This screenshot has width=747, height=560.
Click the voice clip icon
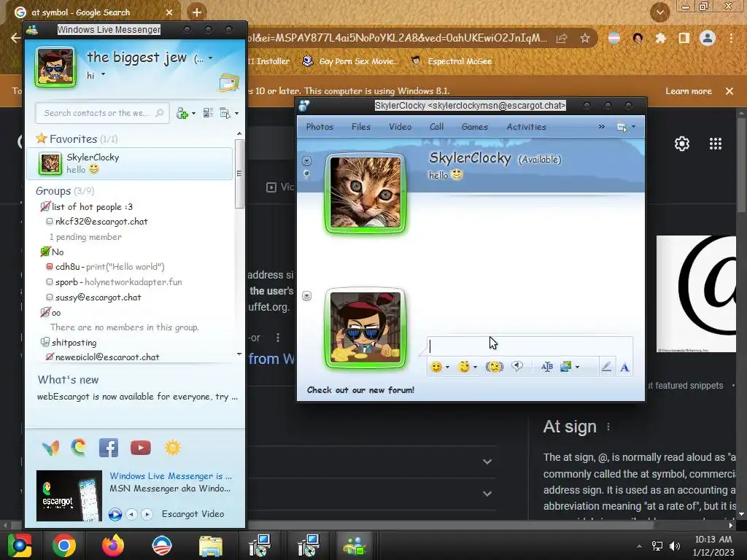(517, 366)
